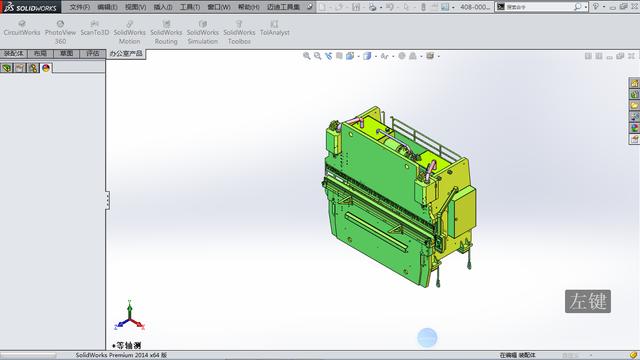This screenshot has width=640, height=360.
Task: Switch to the 布局 tab
Action: 40,53
